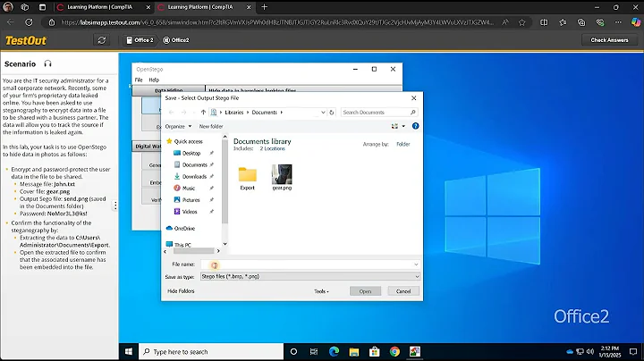Click the browser new tab plus button

pos(265,7)
